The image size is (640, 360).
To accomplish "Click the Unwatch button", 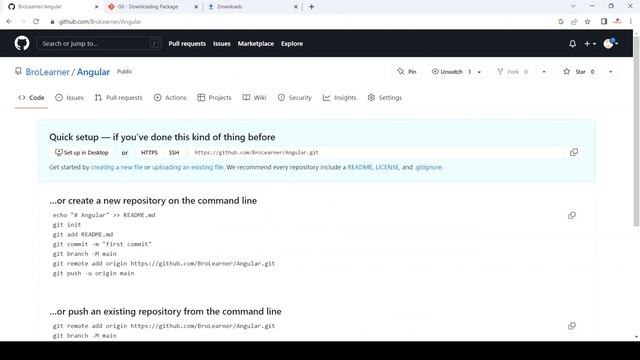I will 451,72.
